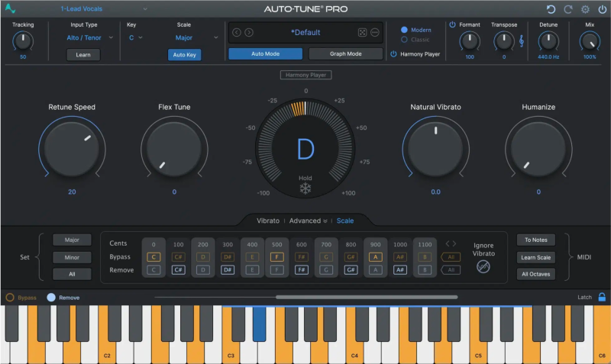Set scale to Major button
The image size is (611, 364).
click(72, 240)
